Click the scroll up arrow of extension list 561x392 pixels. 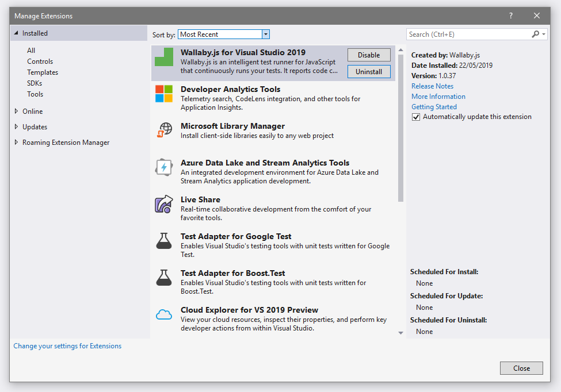pos(400,49)
